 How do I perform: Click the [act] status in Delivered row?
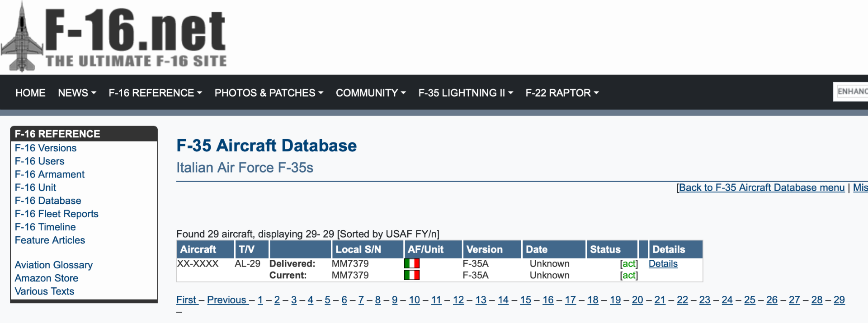(628, 264)
